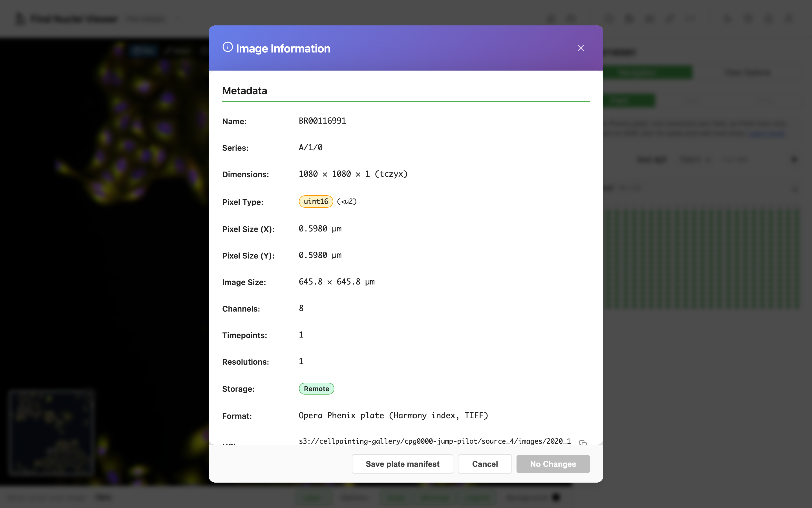812x508 pixels.
Task: Click the image size value 645.8 × 645.8 µm
Action: 337,282
